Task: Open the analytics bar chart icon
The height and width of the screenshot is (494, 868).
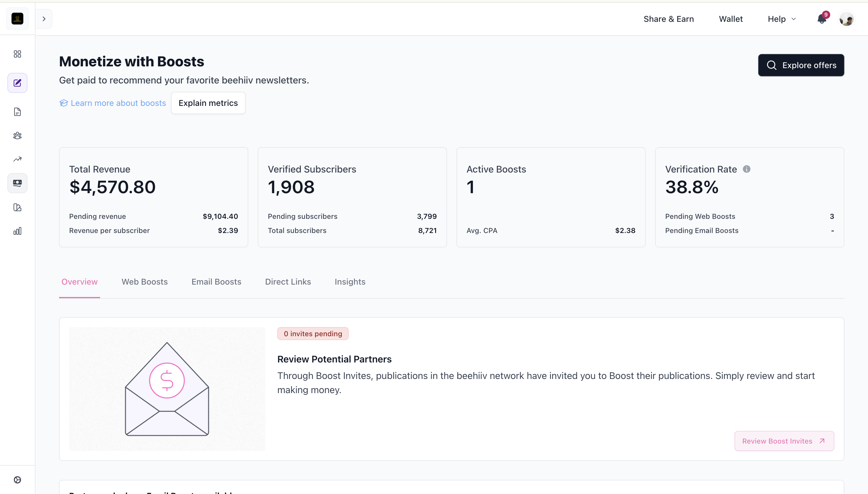Action: 17,232
